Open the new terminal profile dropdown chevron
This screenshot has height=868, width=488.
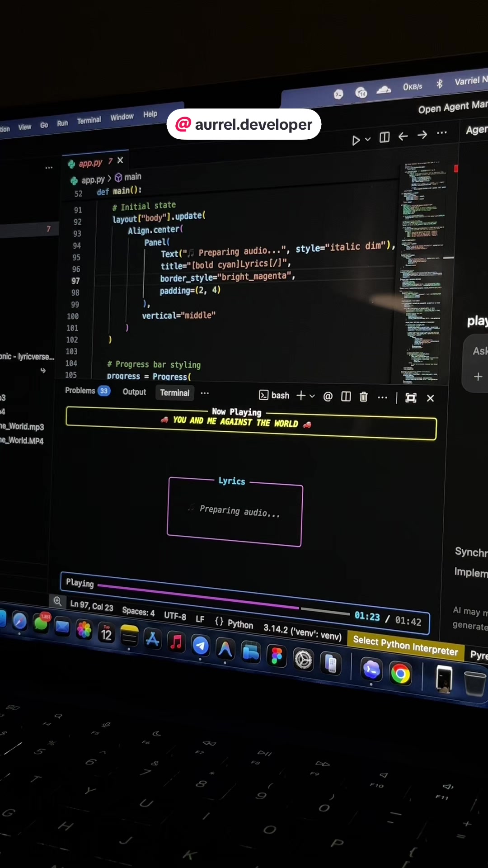312,396
